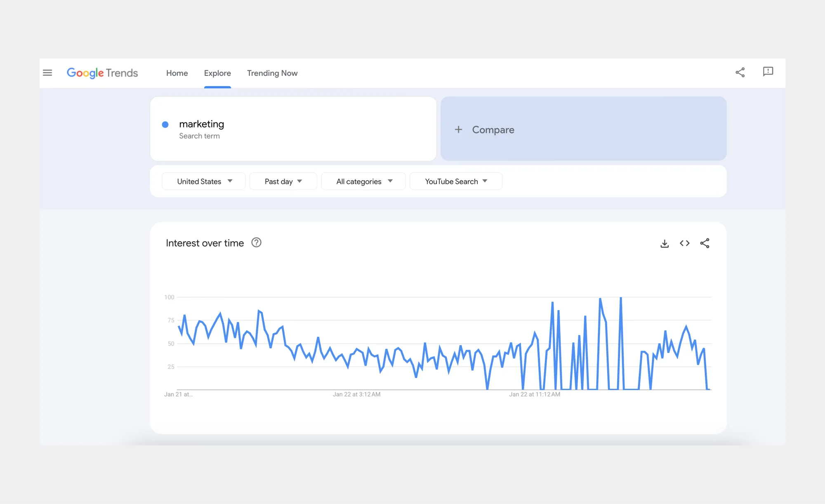Click the plus icon beside Compare
Image resolution: width=825 pixels, height=504 pixels.
pyautogui.click(x=458, y=130)
